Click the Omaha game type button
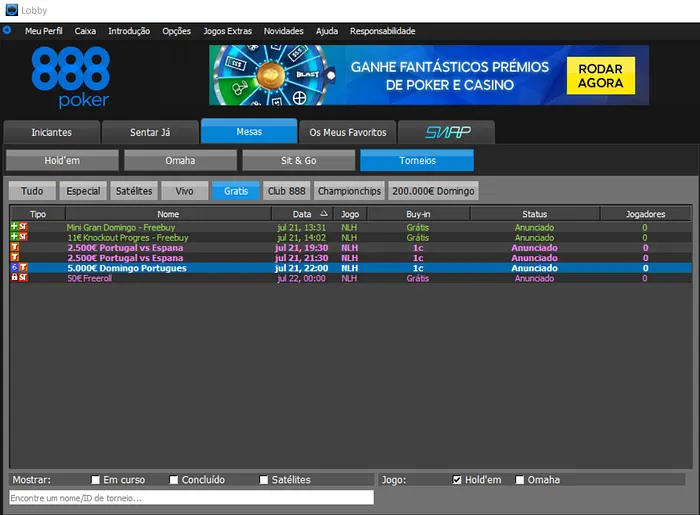The width and height of the screenshot is (700, 515). (x=180, y=160)
